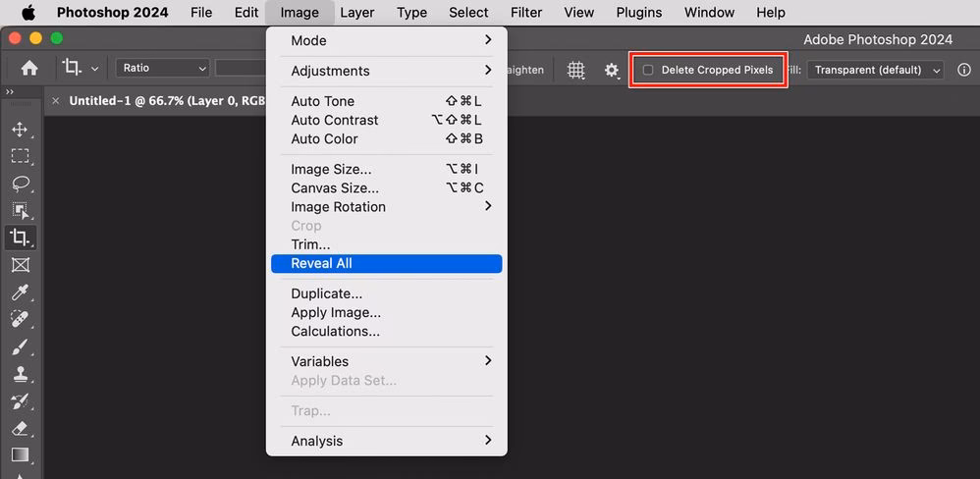Select the Clone Stamp tool

tap(20, 374)
